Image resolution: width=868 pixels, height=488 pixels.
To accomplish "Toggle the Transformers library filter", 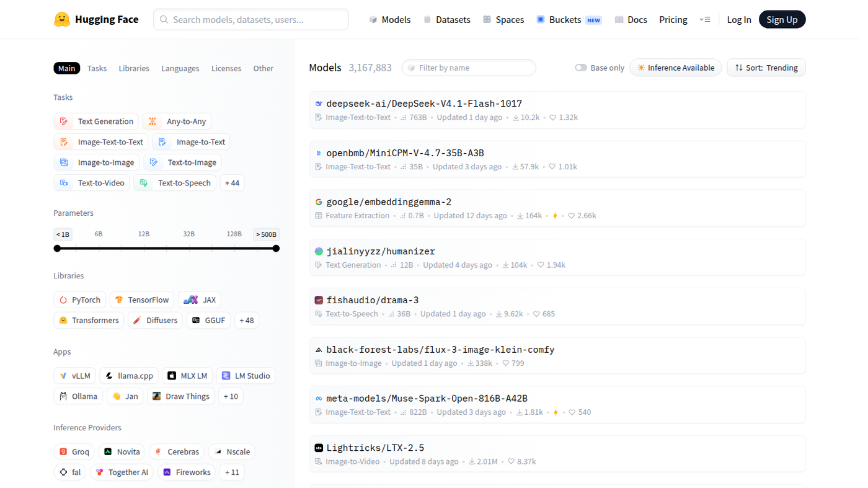I will (89, 321).
